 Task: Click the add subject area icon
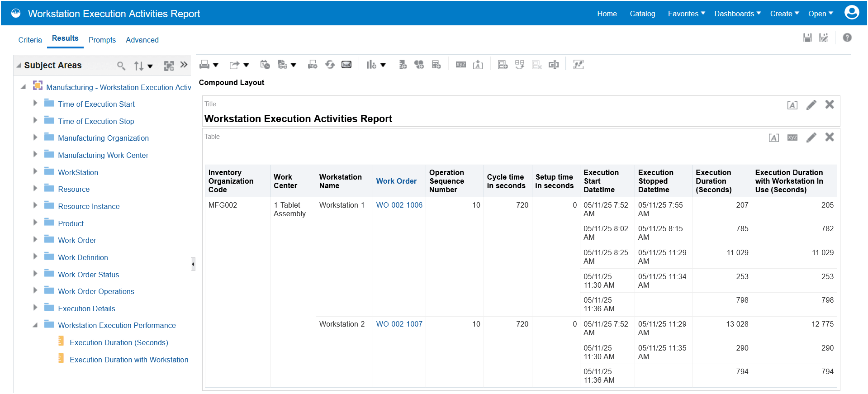169,66
